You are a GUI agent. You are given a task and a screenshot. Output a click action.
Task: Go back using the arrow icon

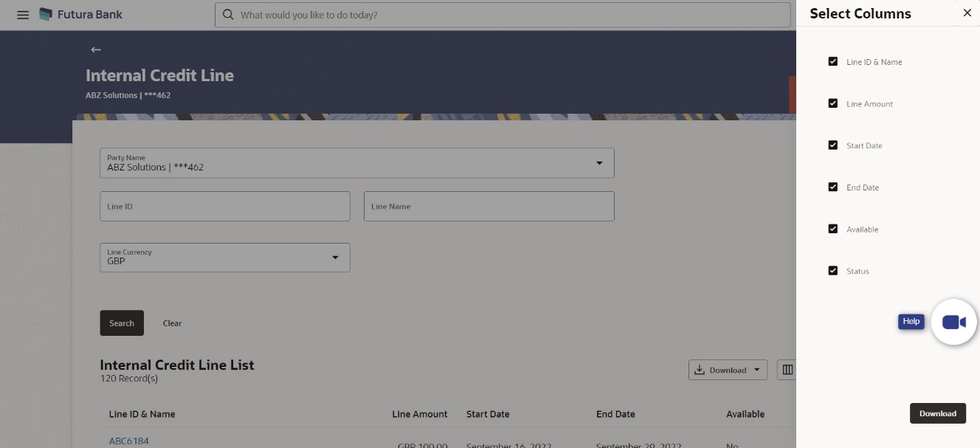coord(95,49)
